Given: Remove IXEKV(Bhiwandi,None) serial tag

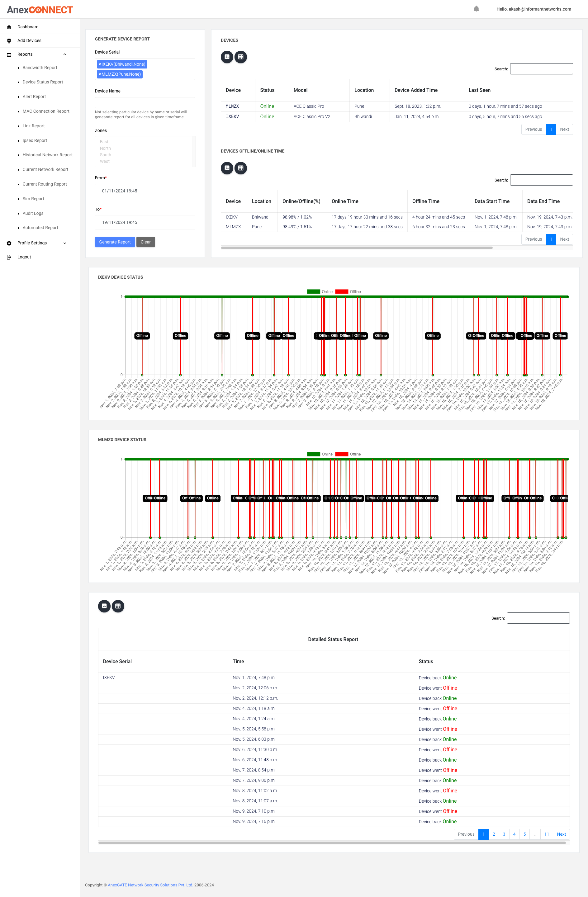Looking at the screenshot, I should pos(100,64).
